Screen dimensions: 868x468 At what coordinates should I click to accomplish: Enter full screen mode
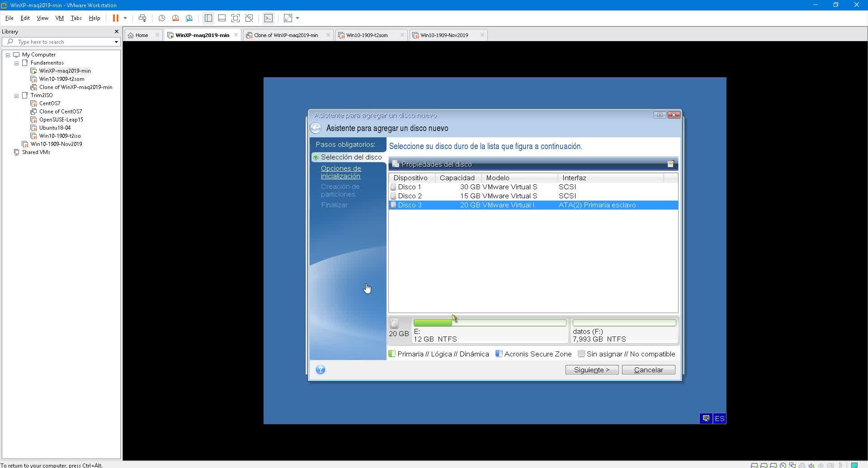click(x=236, y=18)
